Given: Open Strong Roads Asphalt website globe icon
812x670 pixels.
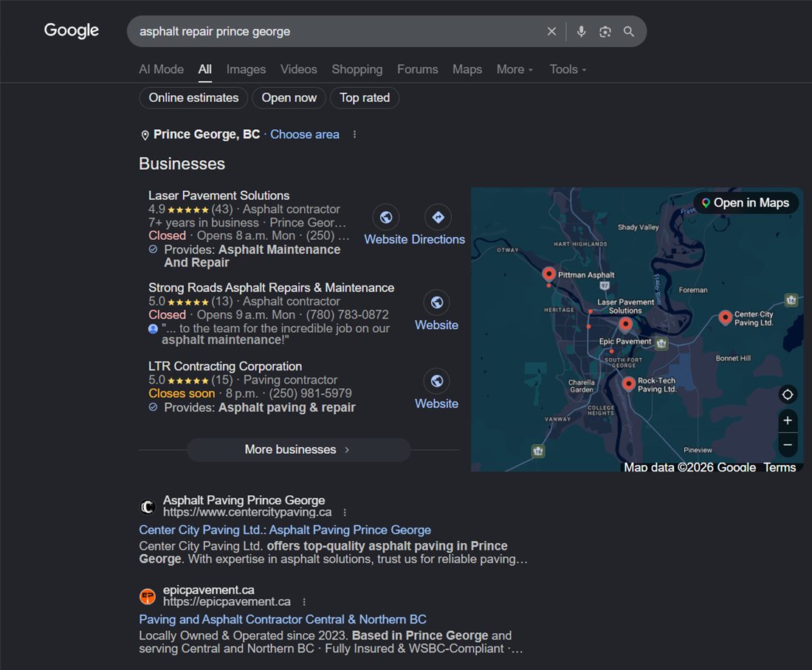Looking at the screenshot, I should tap(436, 303).
